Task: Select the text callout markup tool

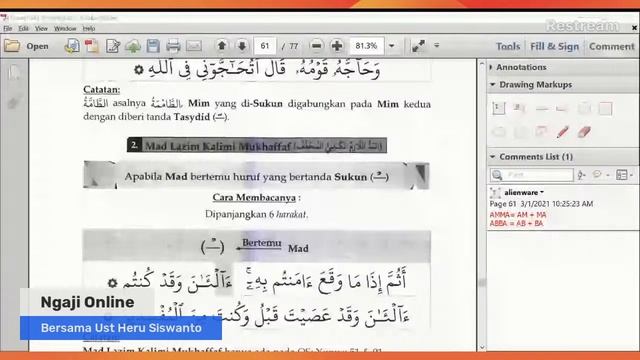Action: pos(519,108)
